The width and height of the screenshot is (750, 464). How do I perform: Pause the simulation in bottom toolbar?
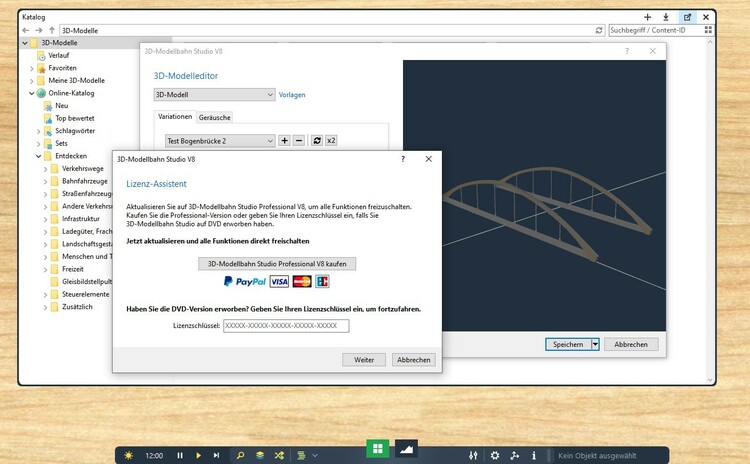coord(180,455)
